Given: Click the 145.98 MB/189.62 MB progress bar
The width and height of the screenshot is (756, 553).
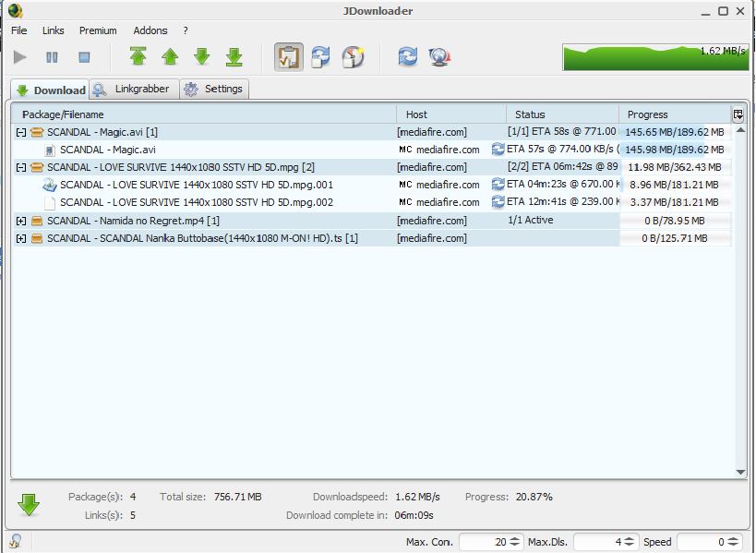Looking at the screenshot, I should click(x=675, y=150).
